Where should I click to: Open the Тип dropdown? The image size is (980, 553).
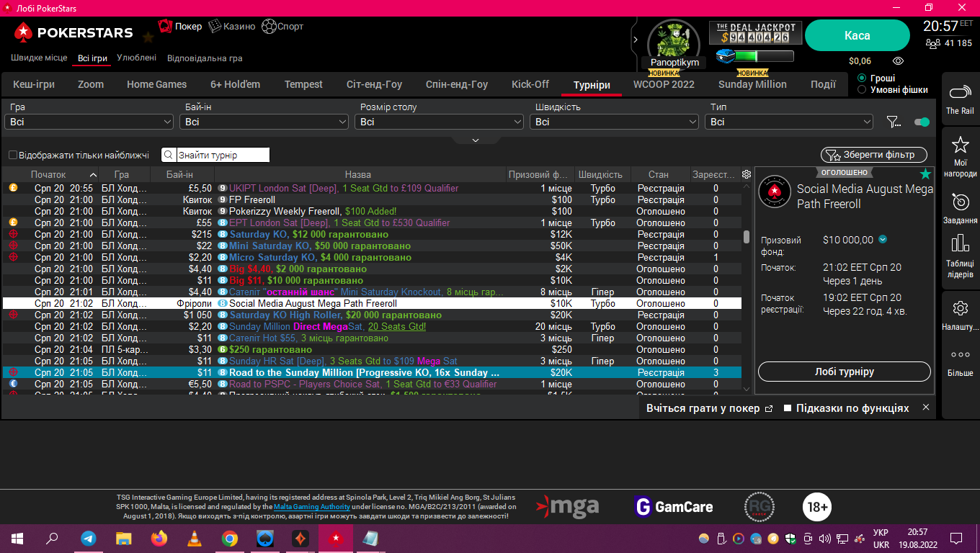789,122
